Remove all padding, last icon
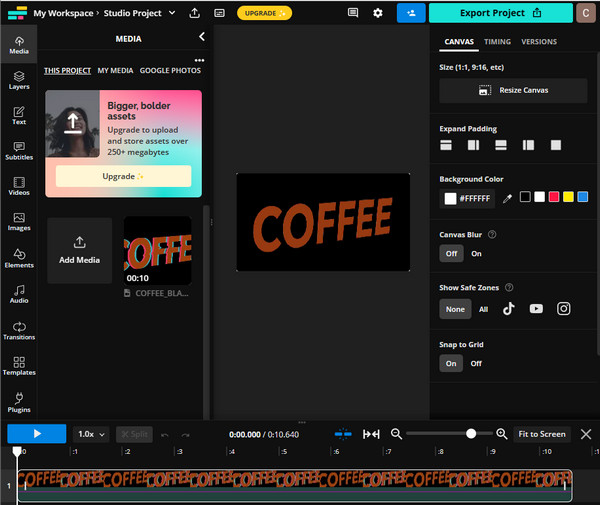 click(x=556, y=145)
